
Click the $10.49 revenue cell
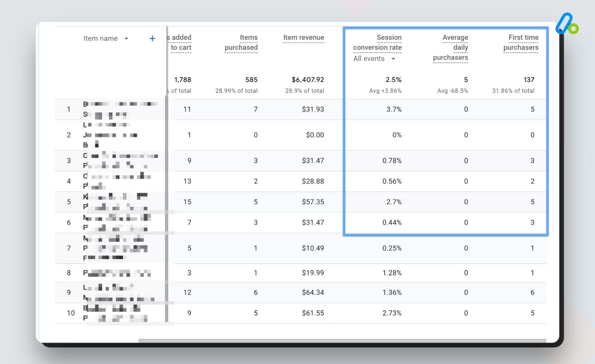point(313,248)
